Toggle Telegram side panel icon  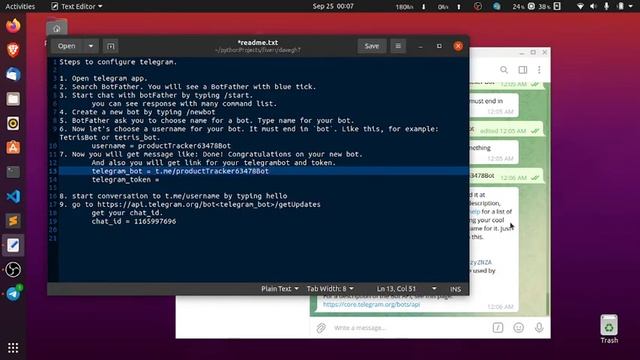click(522, 70)
